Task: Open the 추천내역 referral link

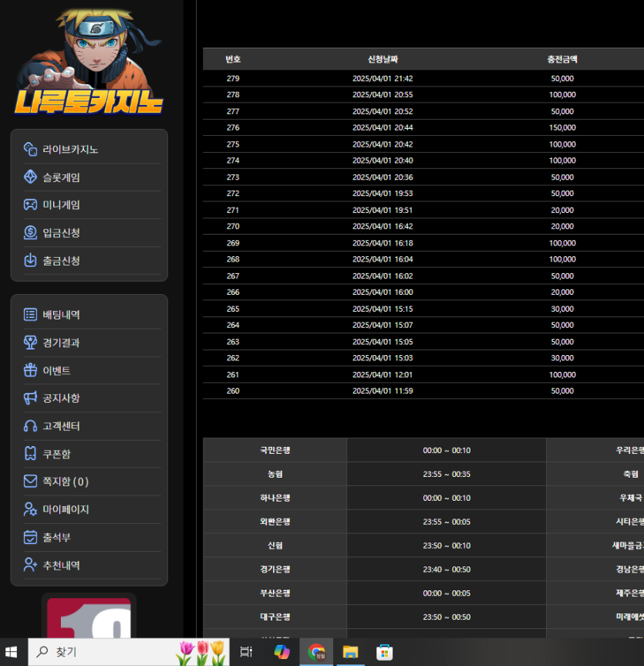Action: [x=61, y=565]
